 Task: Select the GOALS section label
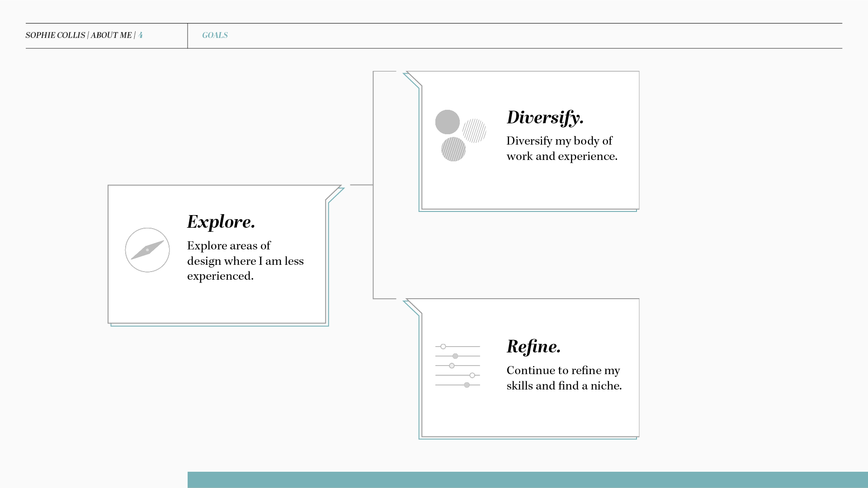coord(215,35)
